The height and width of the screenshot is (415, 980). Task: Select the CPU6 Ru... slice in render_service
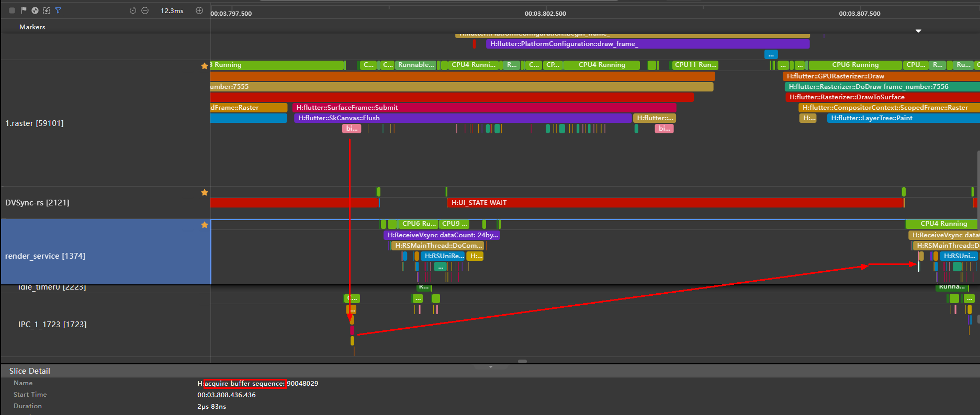point(418,224)
